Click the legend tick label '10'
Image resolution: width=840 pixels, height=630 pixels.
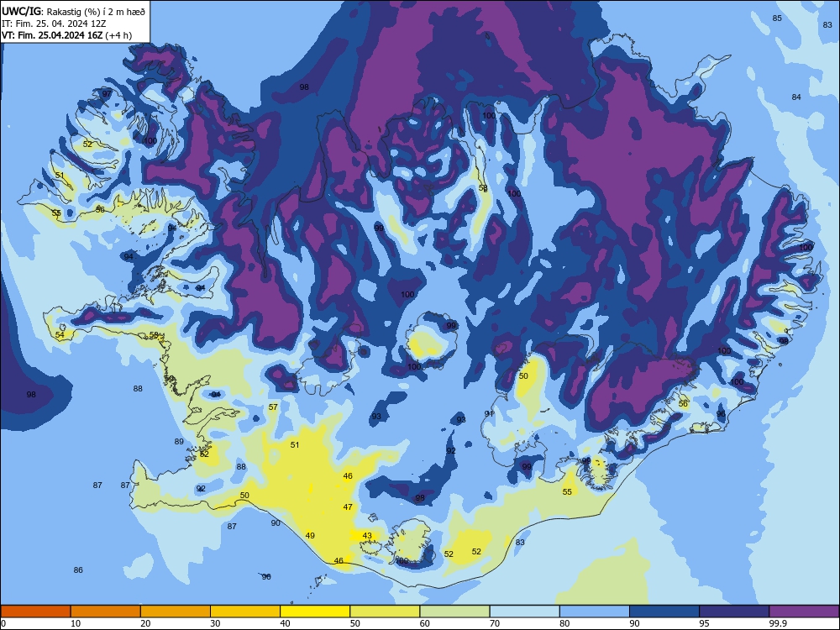click(x=76, y=623)
